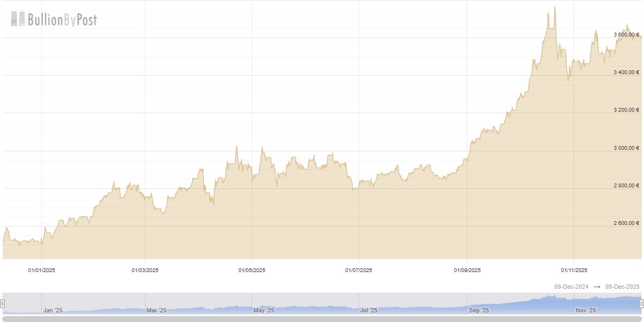Select Sep '25 in the navigator timeline
This screenshot has width=644, height=322.
click(x=479, y=310)
